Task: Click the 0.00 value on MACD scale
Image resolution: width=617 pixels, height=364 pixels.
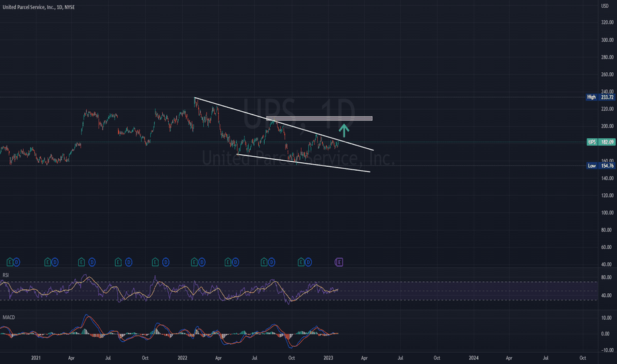Action: tap(606, 334)
